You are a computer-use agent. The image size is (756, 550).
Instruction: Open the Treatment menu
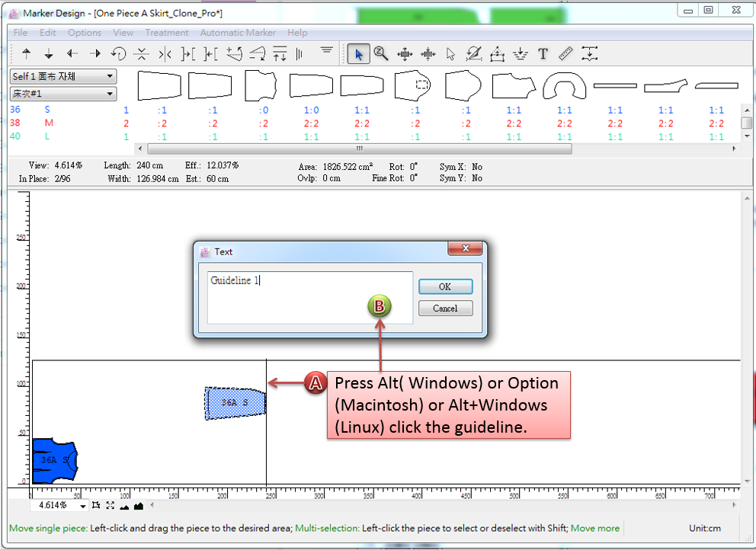click(x=166, y=33)
